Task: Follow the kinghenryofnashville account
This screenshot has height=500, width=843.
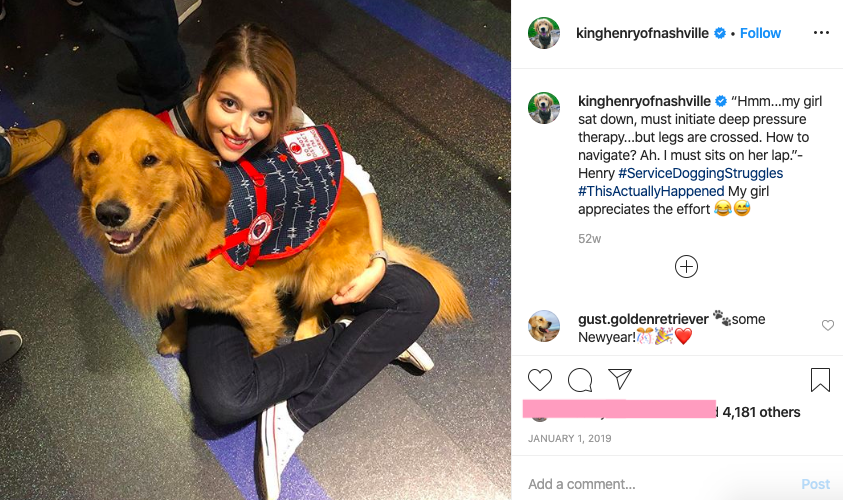Action: pos(760,33)
